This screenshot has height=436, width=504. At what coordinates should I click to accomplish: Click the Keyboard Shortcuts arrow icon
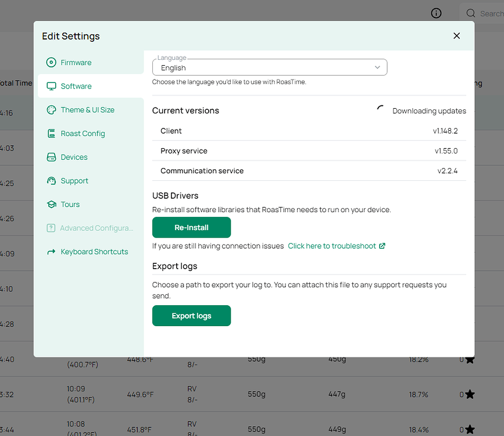51,252
